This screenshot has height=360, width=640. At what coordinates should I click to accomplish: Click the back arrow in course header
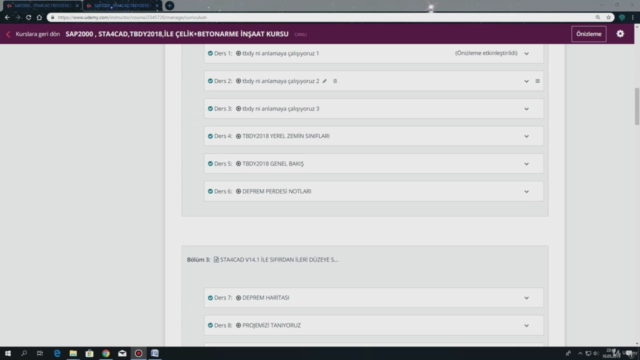(8, 34)
